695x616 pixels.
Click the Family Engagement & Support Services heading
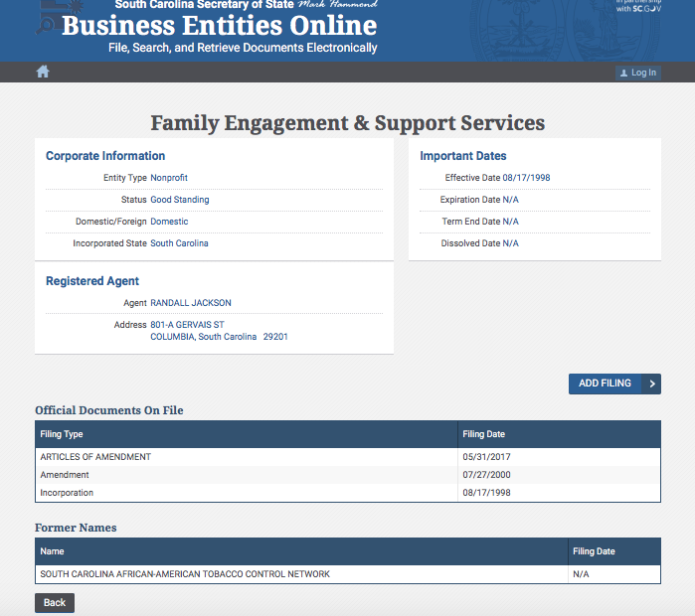pos(347,123)
